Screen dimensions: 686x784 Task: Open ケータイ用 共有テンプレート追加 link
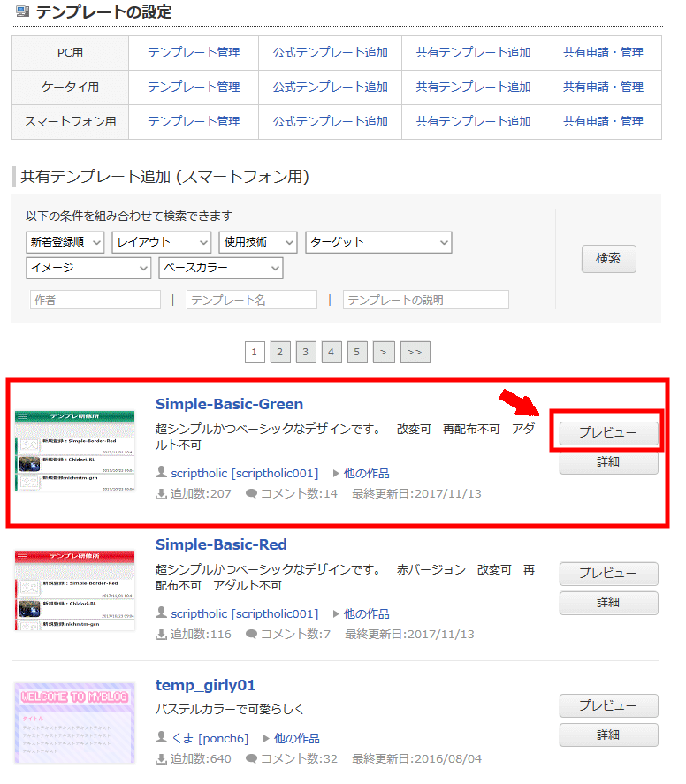pyautogui.click(x=473, y=87)
